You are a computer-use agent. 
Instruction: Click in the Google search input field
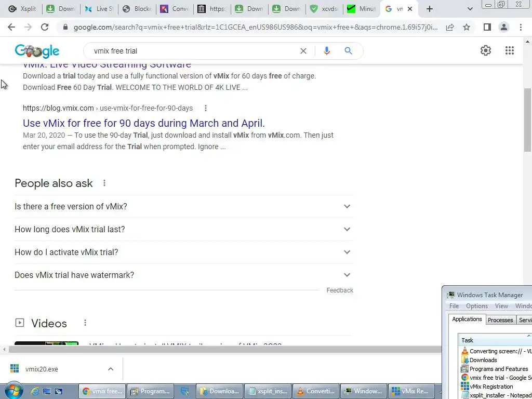[x=193, y=51]
